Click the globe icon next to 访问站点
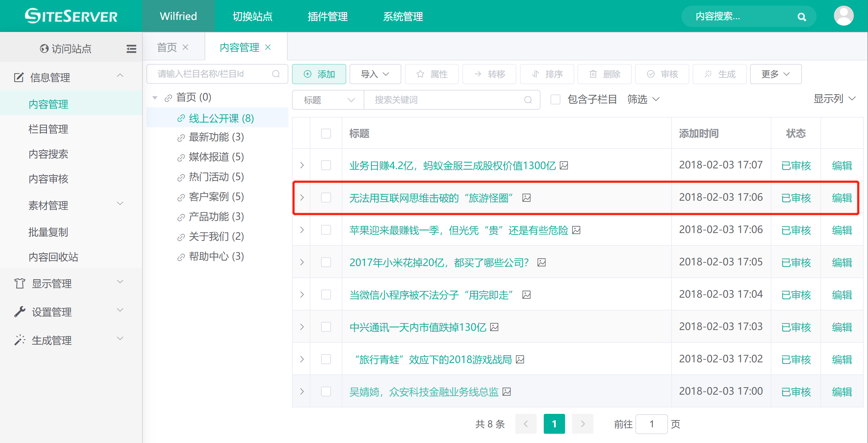 [x=44, y=49]
